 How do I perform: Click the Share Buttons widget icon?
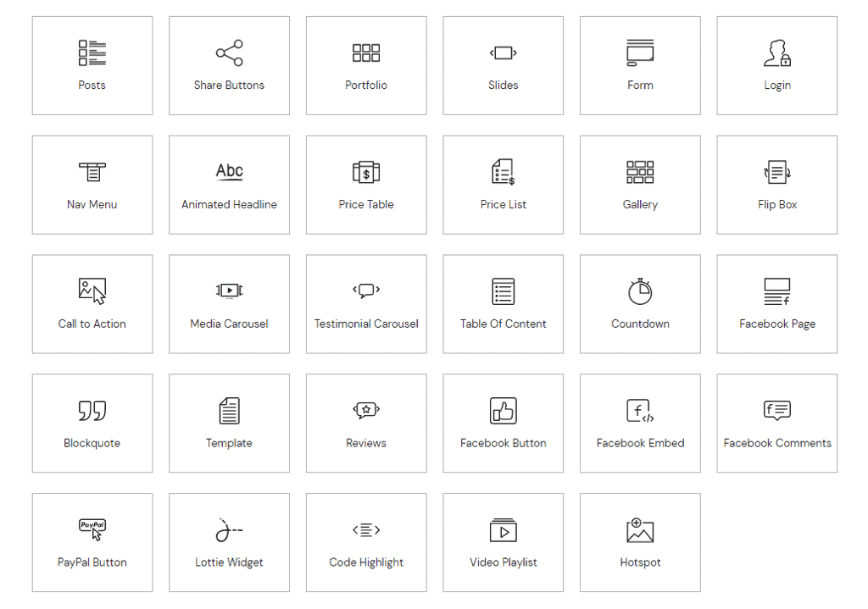tap(229, 53)
